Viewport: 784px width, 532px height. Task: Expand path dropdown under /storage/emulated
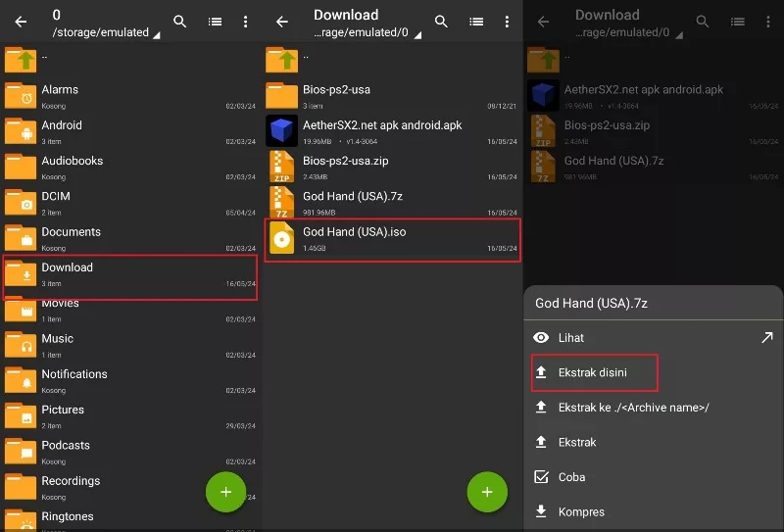(x=157, y=35)
